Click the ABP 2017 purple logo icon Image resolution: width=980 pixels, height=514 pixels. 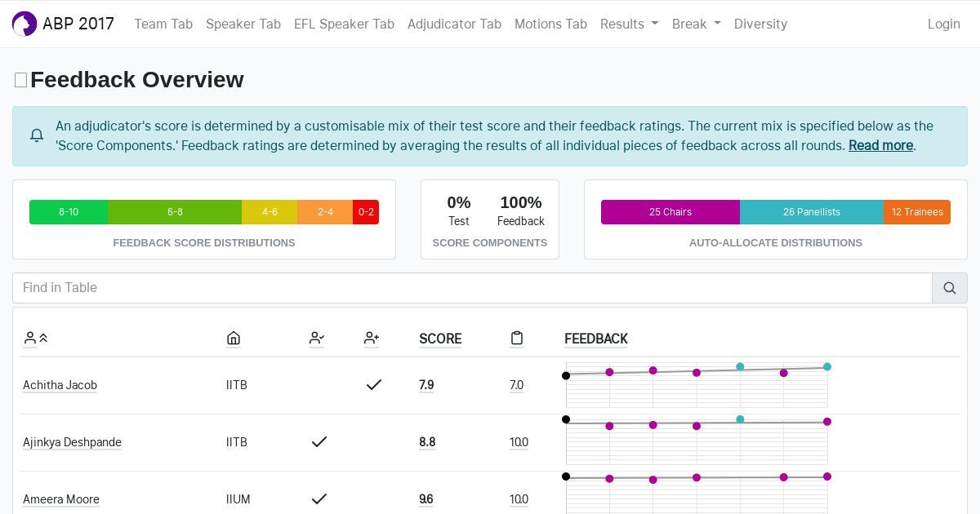pyautogui.click(x=24, y=24)
